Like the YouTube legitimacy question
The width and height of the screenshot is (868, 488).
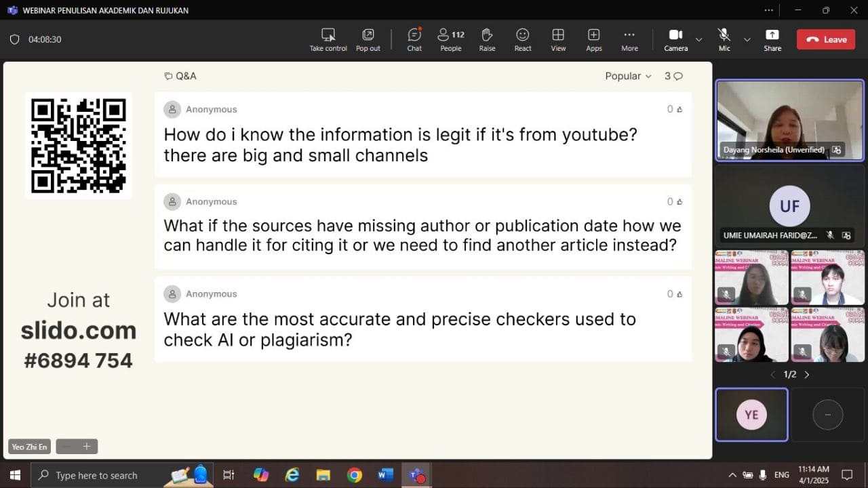679,109
